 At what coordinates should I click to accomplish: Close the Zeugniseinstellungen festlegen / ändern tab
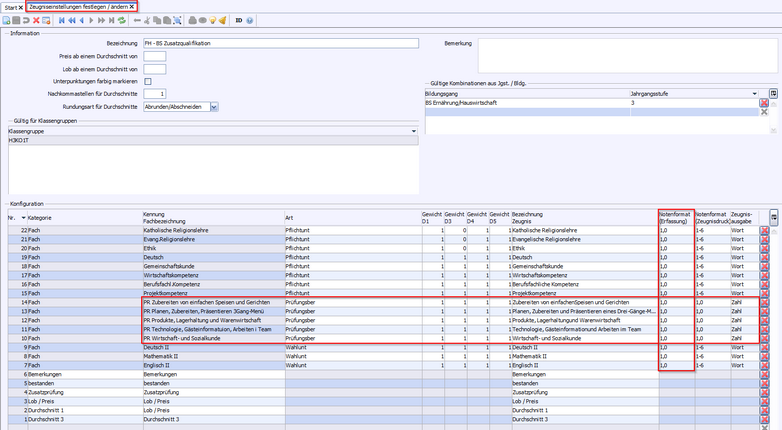pyautogui.click(x=133, y=6)
